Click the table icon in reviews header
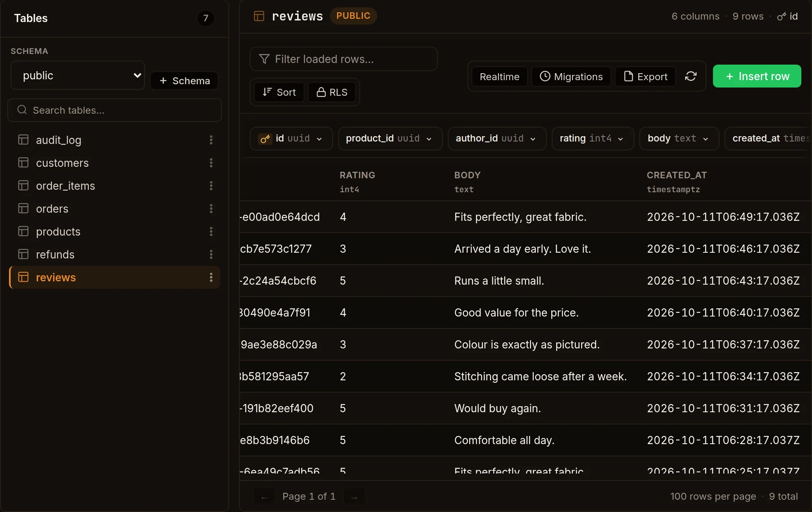 259,16
